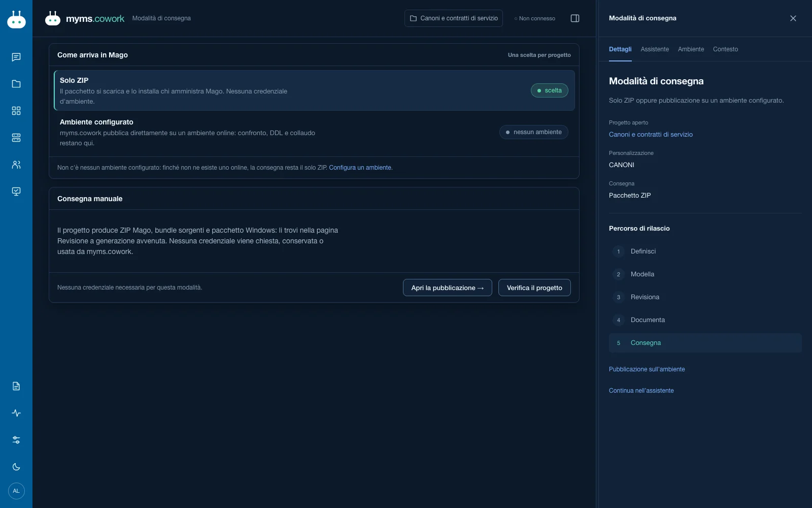
Task: Toggle dark mode with moon icon
Action: (x=16, y=467)
